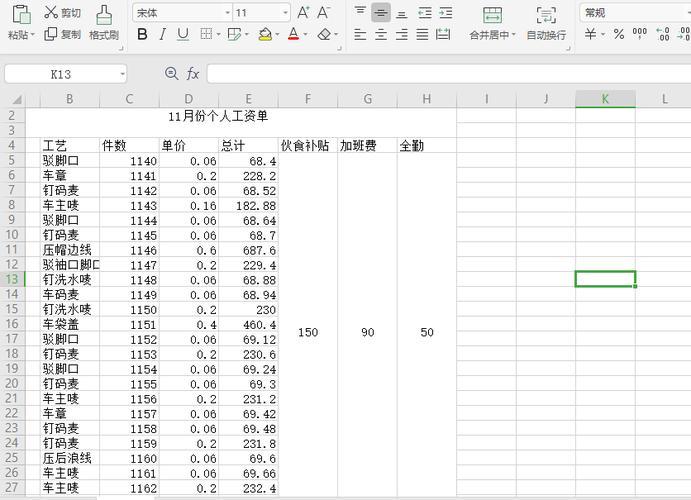Click the distributed alignment icon
691x500 pixels.
(443, 34)
